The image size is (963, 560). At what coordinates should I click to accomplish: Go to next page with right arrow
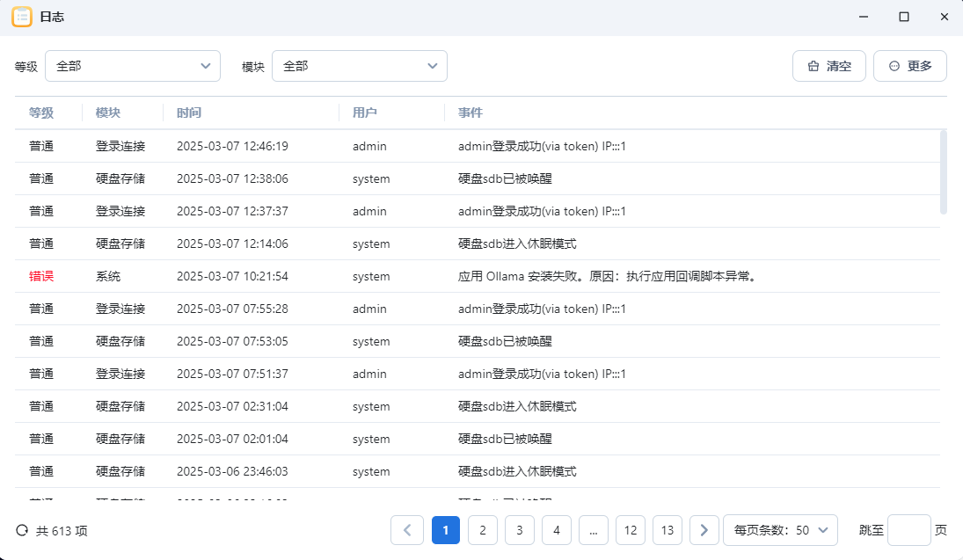tap(704, 530)
